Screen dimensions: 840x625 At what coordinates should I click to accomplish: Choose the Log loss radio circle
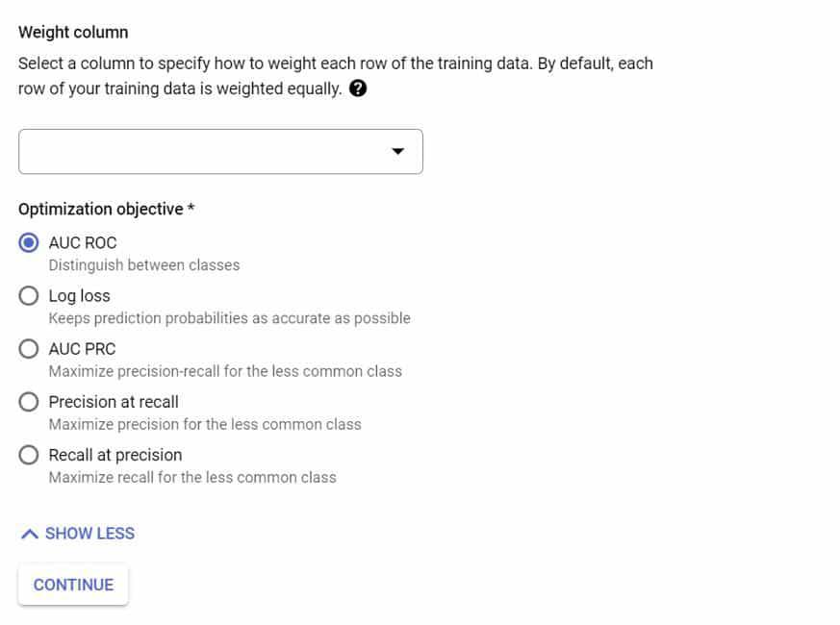pyautogui.click(x=29, y=296)
